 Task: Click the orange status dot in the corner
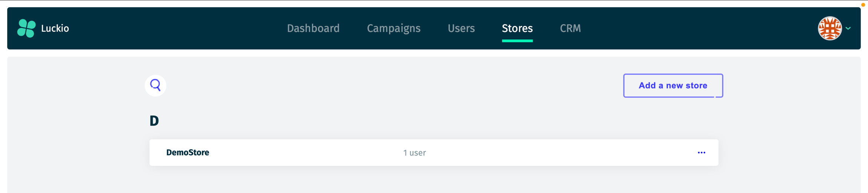click(863, 5)
